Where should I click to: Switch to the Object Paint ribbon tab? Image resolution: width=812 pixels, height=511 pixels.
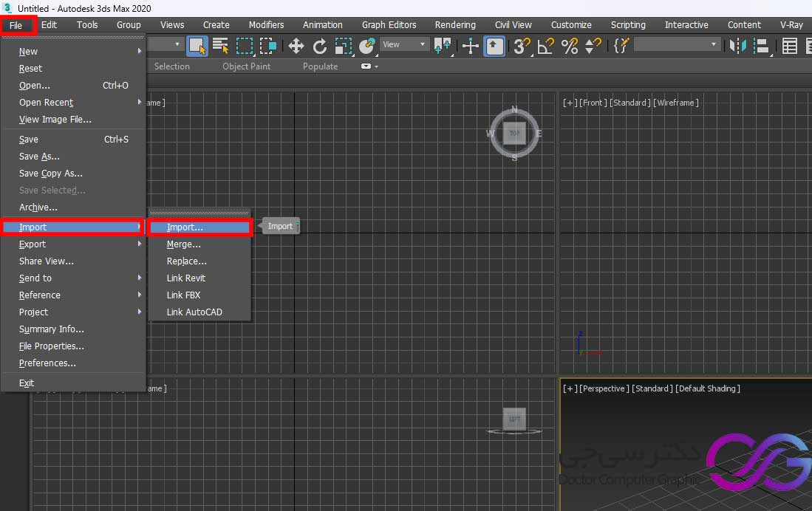(x=247, y=66)
